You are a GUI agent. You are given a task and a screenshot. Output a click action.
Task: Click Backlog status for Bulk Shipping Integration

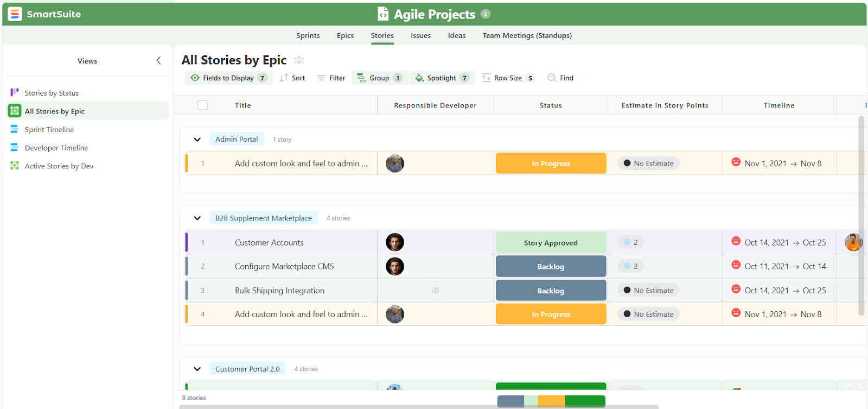point(551,291)
